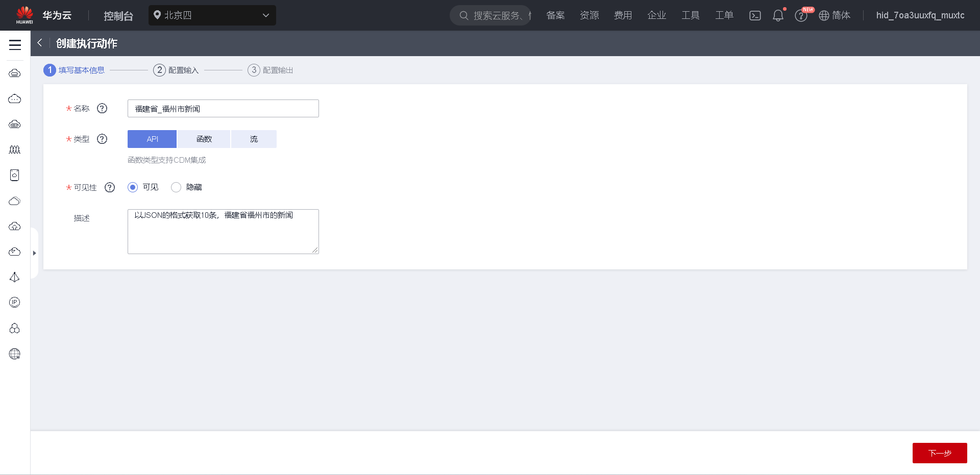Viewport: 980px width, 475px height.
Task: Open the 北京四 region dropdown
Action: point(212,15)
